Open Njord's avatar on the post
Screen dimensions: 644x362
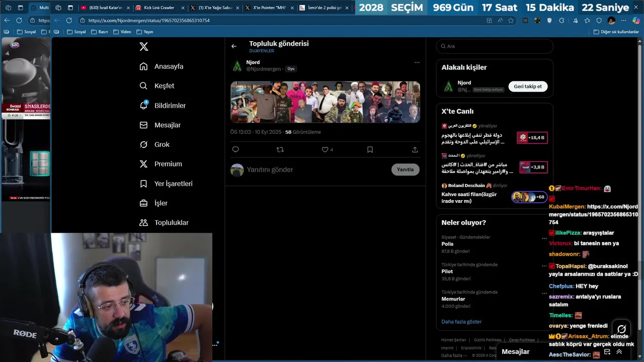[x=237, y=66]
